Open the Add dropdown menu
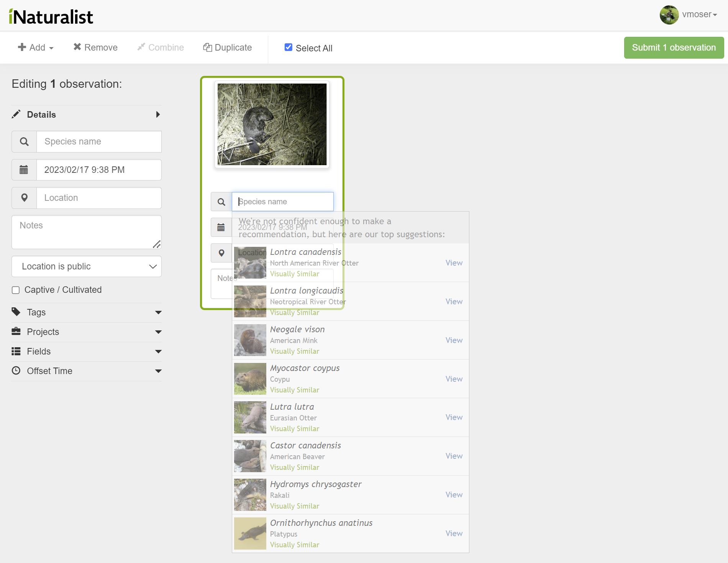 point(36,48)
